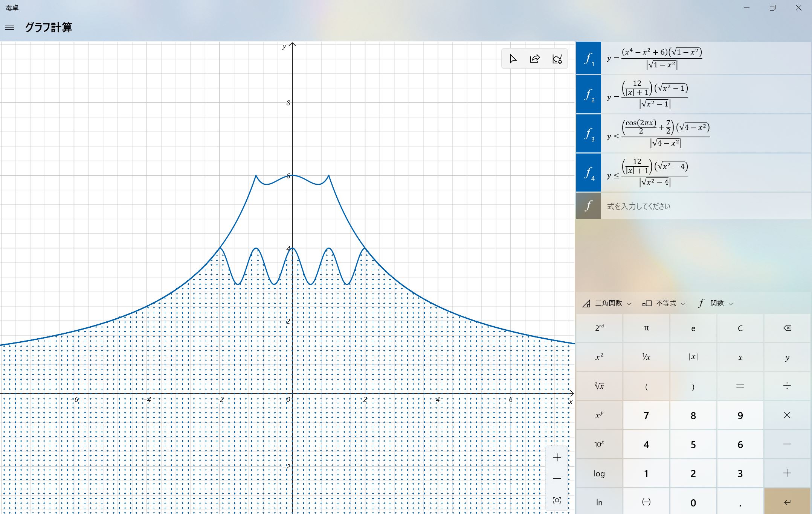Viewport: 812px width, 514px height.
Task: Click the negate (–) key
Action: click(x=646, y=502)
